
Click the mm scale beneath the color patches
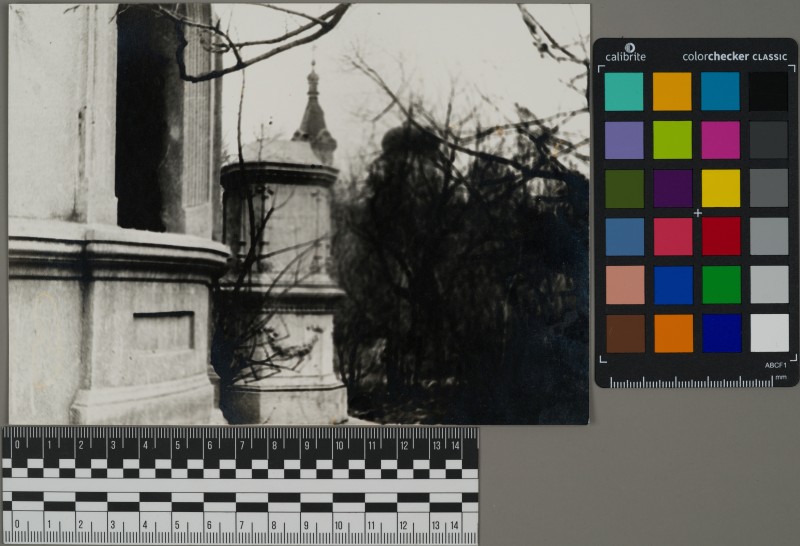[x=697, y=381]
